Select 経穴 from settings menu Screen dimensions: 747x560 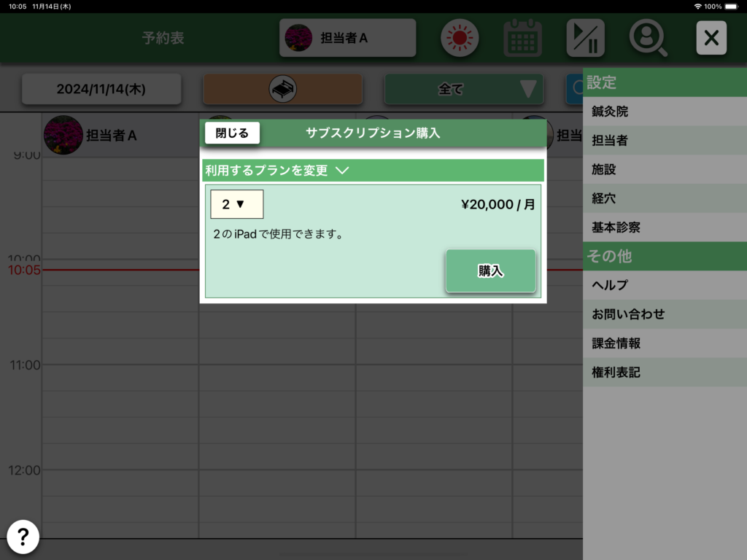point(604,198)
